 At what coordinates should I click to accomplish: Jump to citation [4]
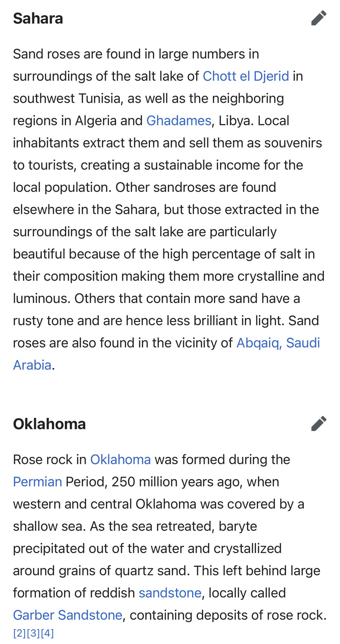[47, 633]
